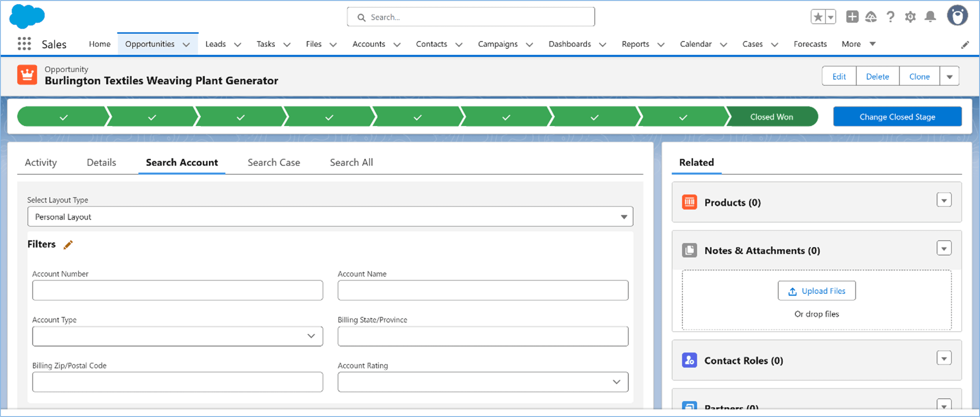The width and height of the screenshot is (980, 417).
Task: Click the Filters edit pencil icon
Action: (68, 245)
